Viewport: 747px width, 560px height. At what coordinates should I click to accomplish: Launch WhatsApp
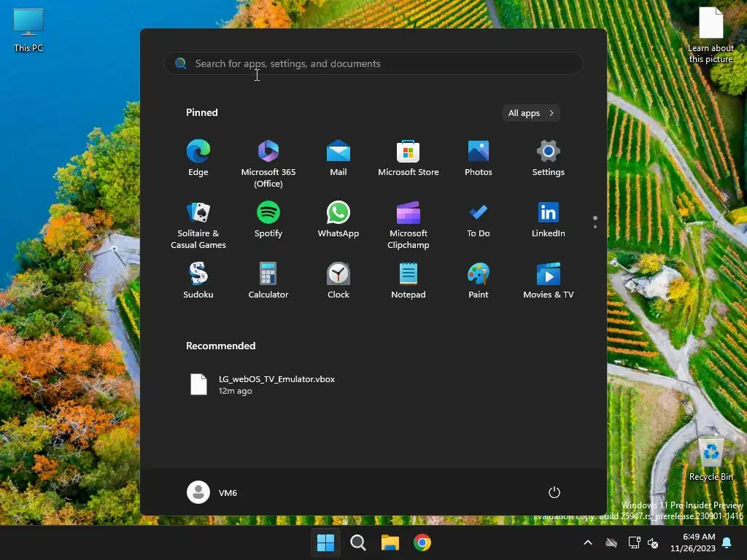[338, 220]
